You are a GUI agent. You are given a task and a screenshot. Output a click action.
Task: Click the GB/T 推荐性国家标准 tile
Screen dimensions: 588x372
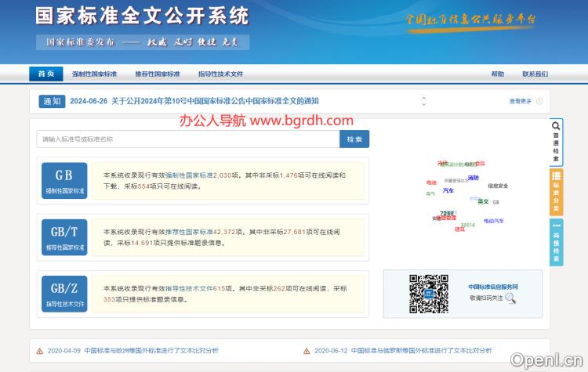point(64,237)
